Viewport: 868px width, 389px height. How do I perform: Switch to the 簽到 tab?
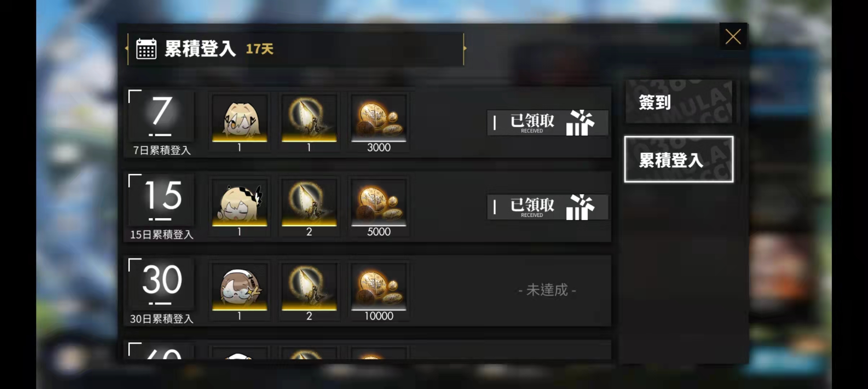pos(679,102)
